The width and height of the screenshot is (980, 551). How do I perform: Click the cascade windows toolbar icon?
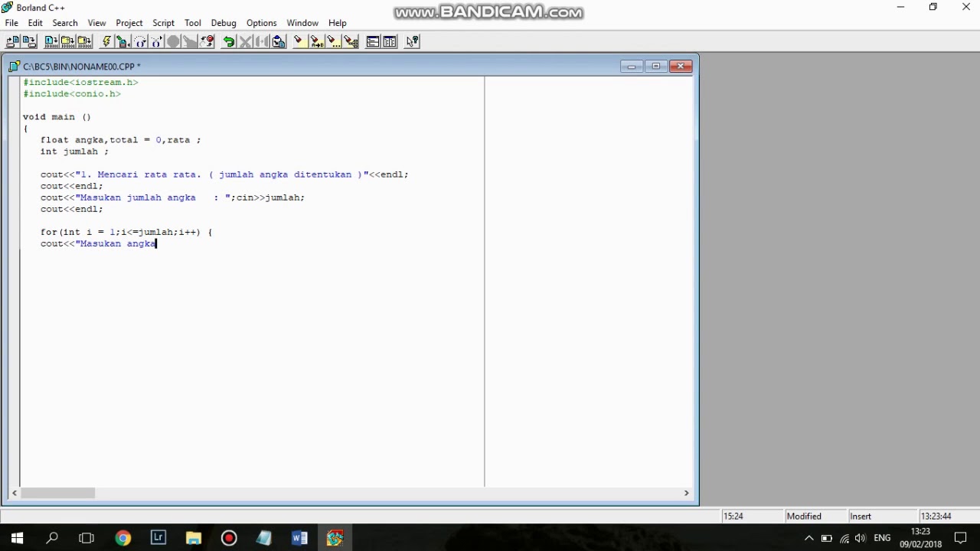tap(373, 41)
